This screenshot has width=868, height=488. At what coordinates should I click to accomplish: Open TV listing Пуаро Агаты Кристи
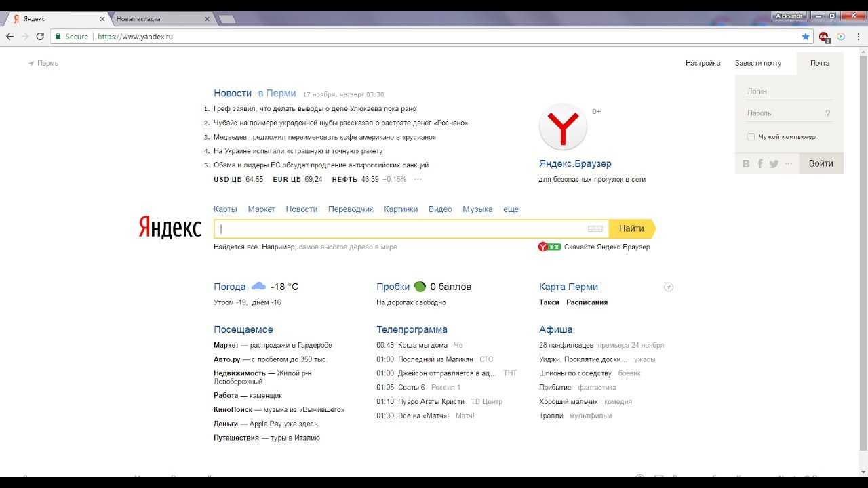pos(431,402)
